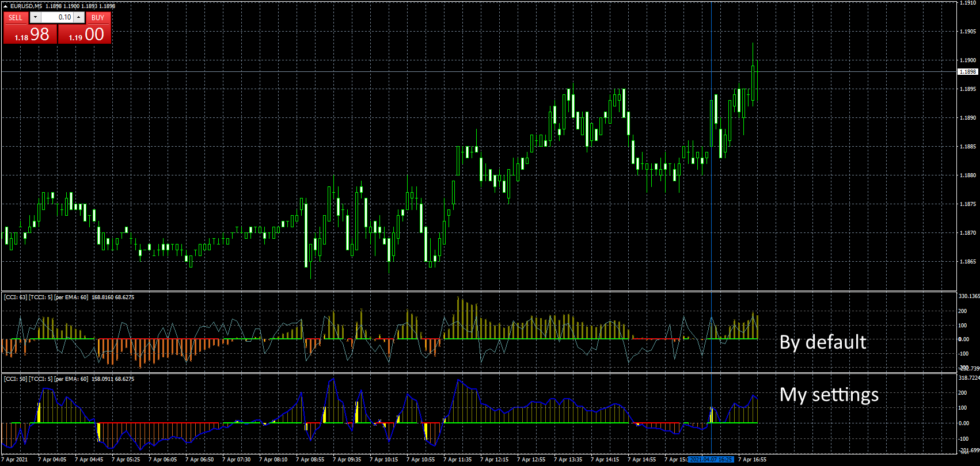Increase trade volume with up arrow
The width and height of the screenshot is (980, 466).
coord(79,17)
